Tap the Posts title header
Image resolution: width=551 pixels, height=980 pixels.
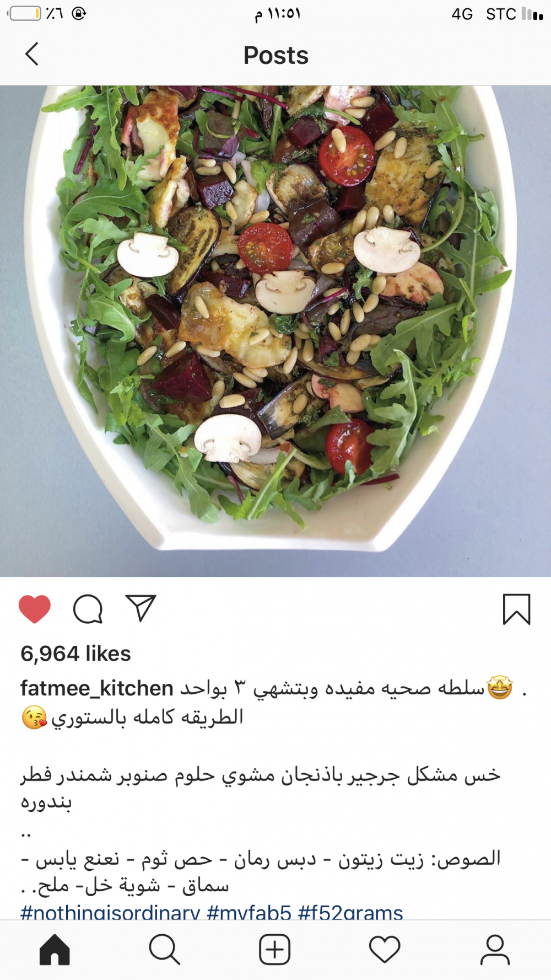(x=276, y=55)
